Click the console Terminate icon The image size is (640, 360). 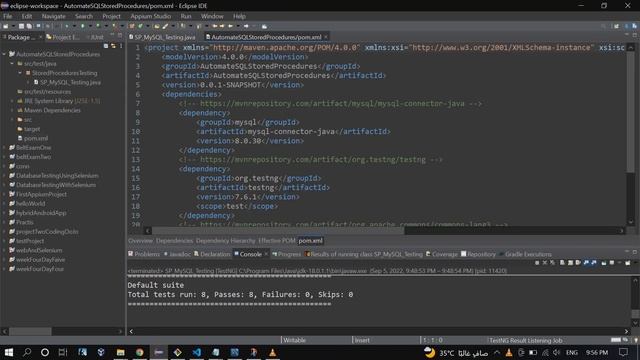tap(537, 263)
